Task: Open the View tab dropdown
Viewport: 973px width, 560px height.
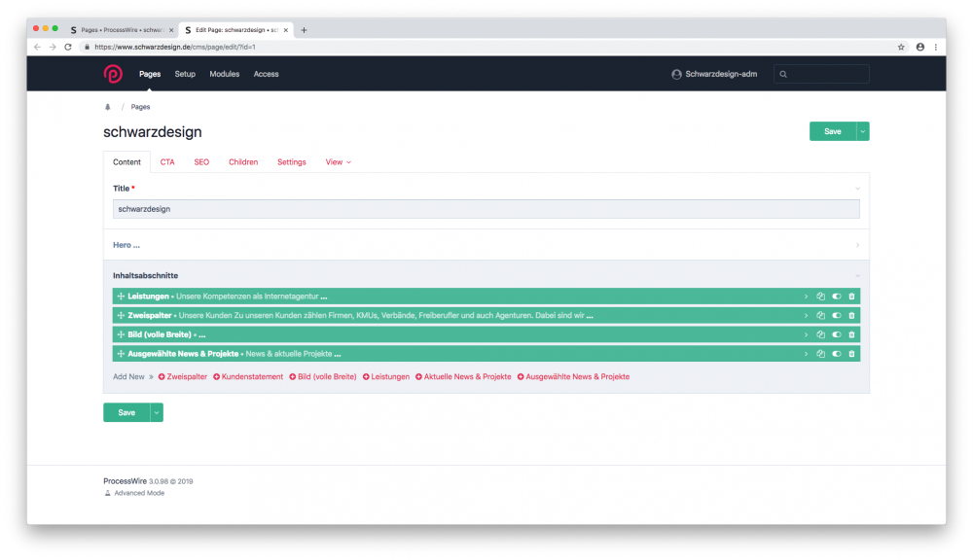Action: coord(338,162)
